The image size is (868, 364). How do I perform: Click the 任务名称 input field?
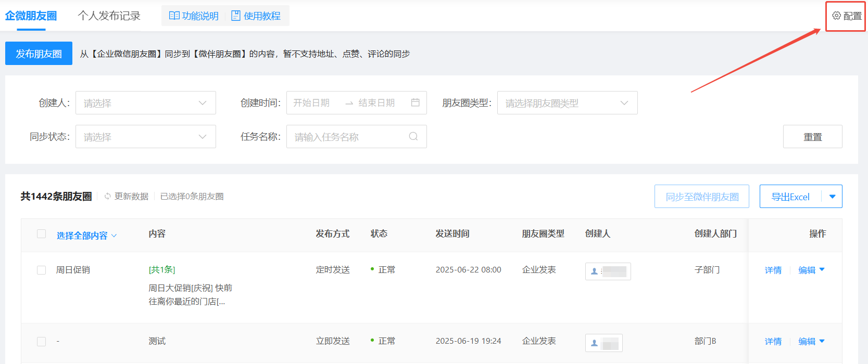pyautogui.click(x=357, y=136)
